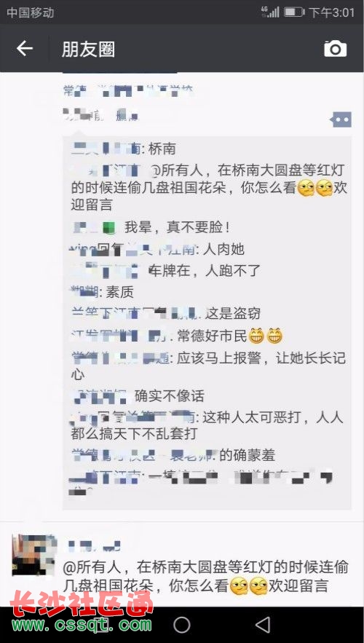Tap the 朋友圈 title in header
The image size is (364, 643).
pyautogui.click(x=88, y=50)
